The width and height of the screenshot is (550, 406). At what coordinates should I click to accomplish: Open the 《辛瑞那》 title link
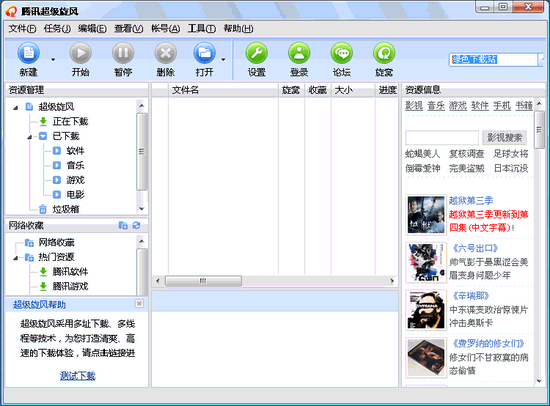(471, 296)
